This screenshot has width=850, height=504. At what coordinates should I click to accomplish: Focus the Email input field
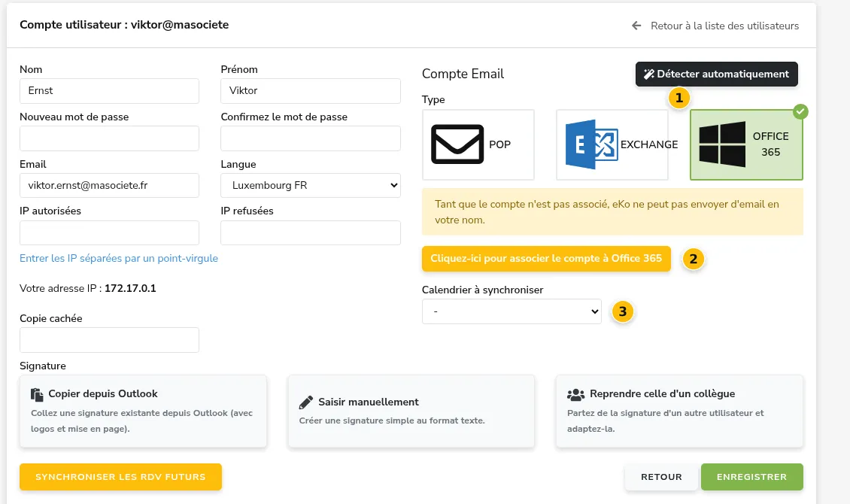(110, 185)
